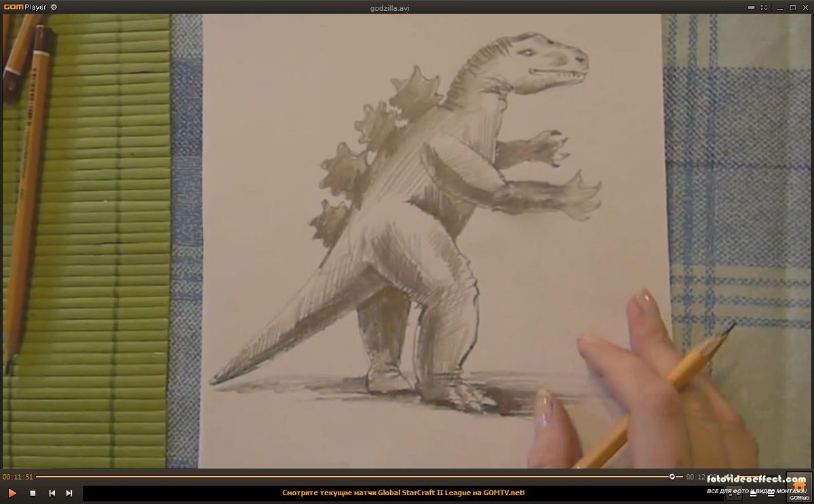The image size is (814, 504).
Task: Minimize the GOM Player window
Action: point(780,9)
